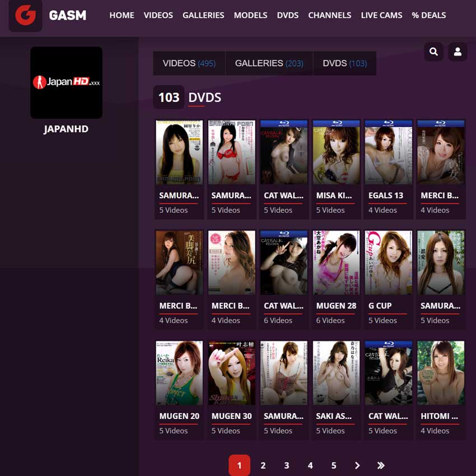Switch to the VIDEOS (495) tab
The width and height of the screenshot is (476, 476).
pyautogui.click(x=189, y=63)
